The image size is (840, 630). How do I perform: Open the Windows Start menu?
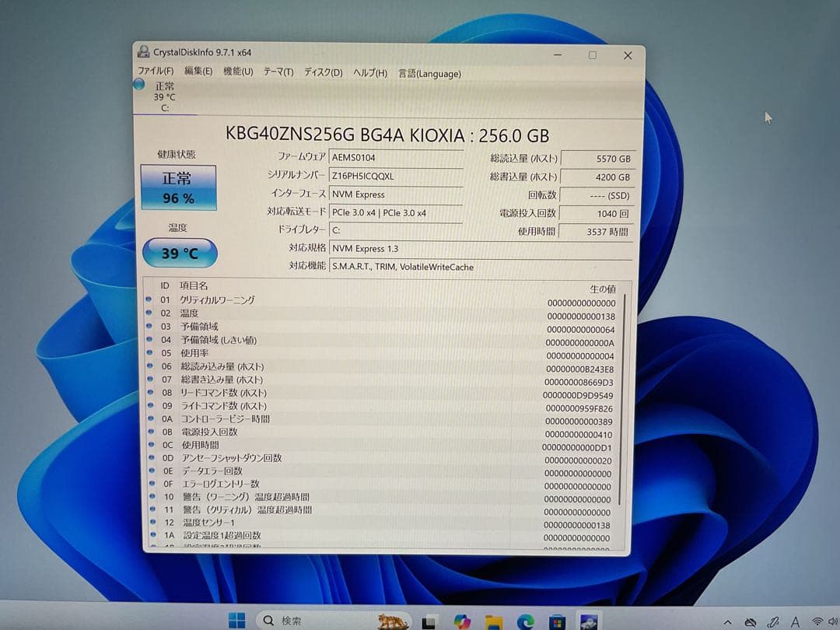(x=236, y=621)
